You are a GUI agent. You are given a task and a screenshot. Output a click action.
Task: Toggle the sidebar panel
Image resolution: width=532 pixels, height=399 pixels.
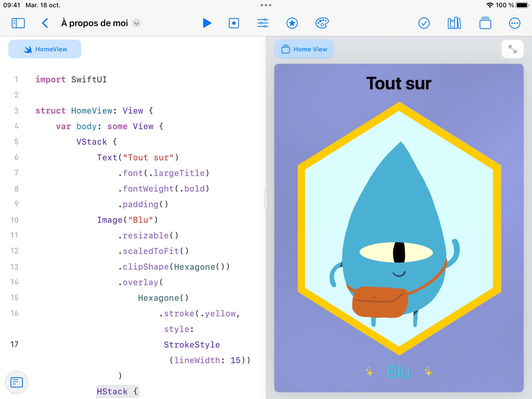[18, 23]
